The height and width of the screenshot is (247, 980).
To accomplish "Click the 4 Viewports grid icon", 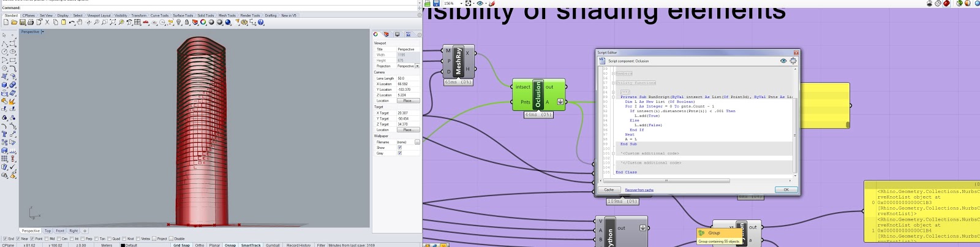I will [137, 22].
